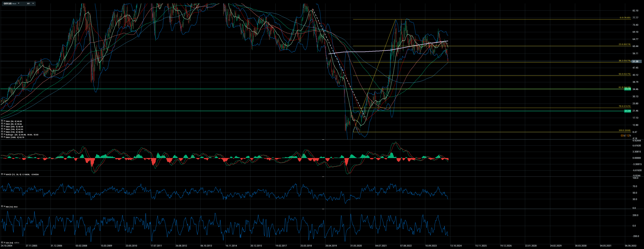The width and height of the screenshot is (644, 249).
Task: Select the 34.46 green horizontal level tag
Action: (x=627, y=89)
